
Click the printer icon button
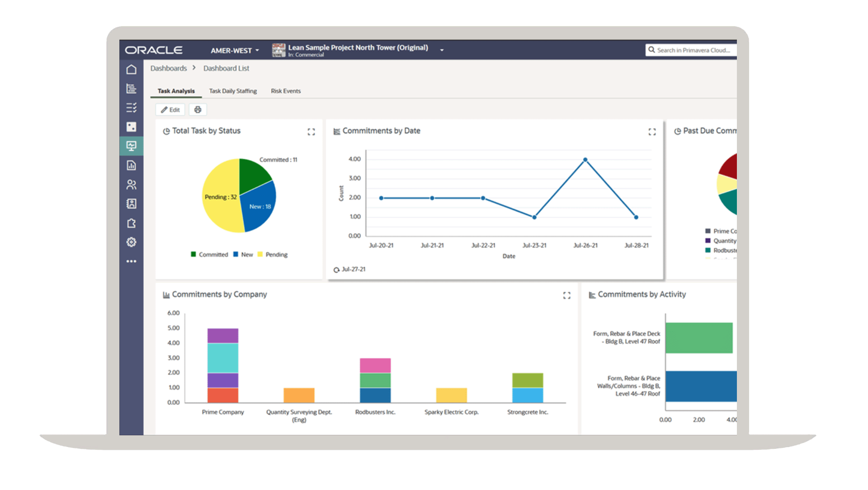click(x=198, y=110)
